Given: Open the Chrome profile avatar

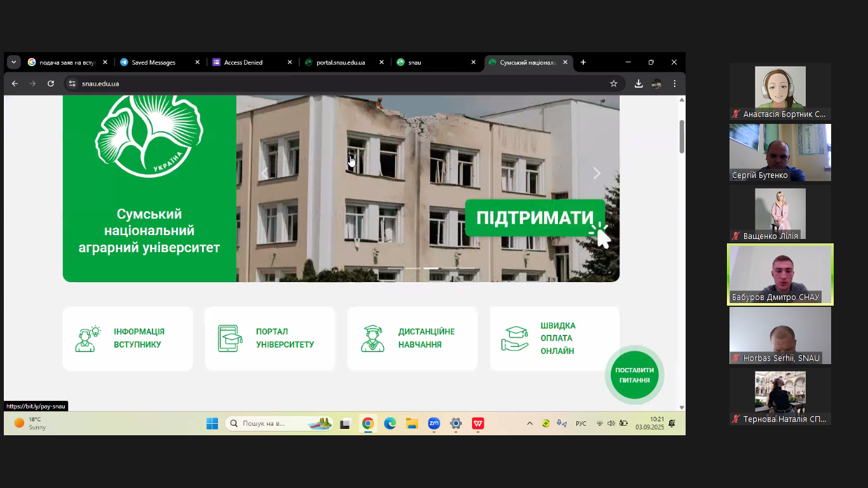Looking at the screenshot, I should (656, 83).
